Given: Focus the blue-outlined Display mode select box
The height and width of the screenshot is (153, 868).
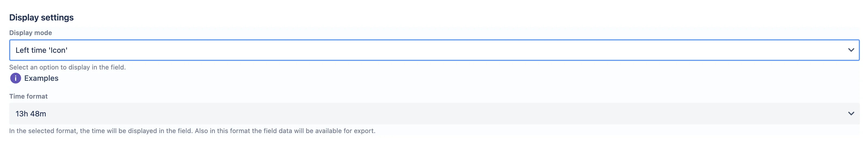Looking at the screenshot, I should (x=434, y=50).
